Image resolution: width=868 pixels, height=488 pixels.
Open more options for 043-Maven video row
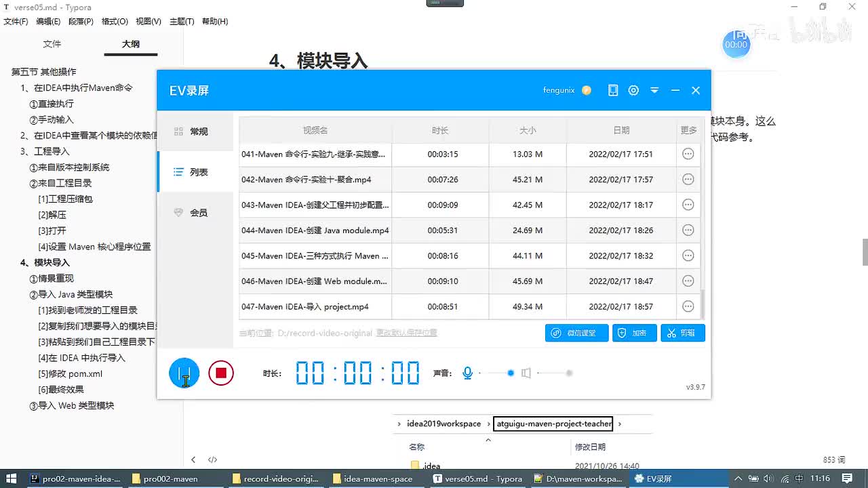click(x=688, y=205)
